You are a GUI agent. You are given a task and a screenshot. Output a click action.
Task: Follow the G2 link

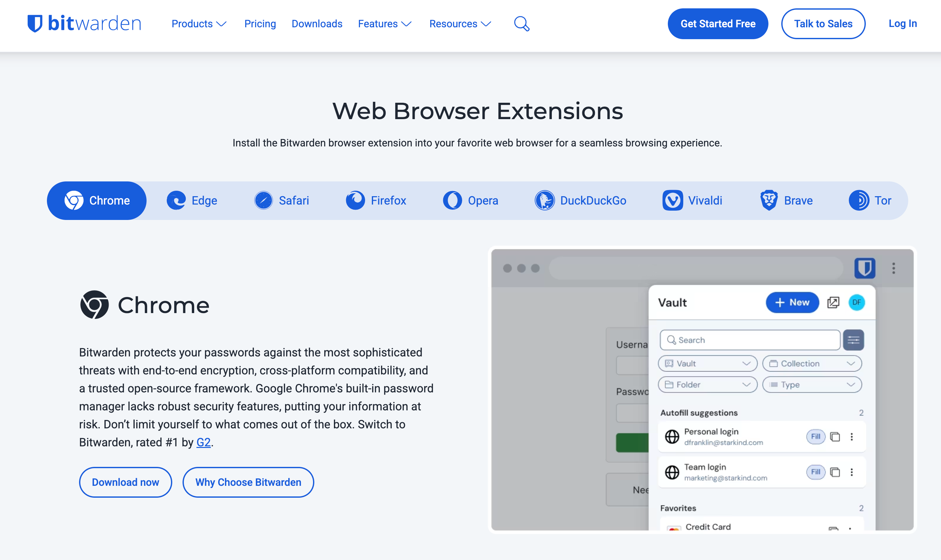pyautogui.click(x=203, y=442)
